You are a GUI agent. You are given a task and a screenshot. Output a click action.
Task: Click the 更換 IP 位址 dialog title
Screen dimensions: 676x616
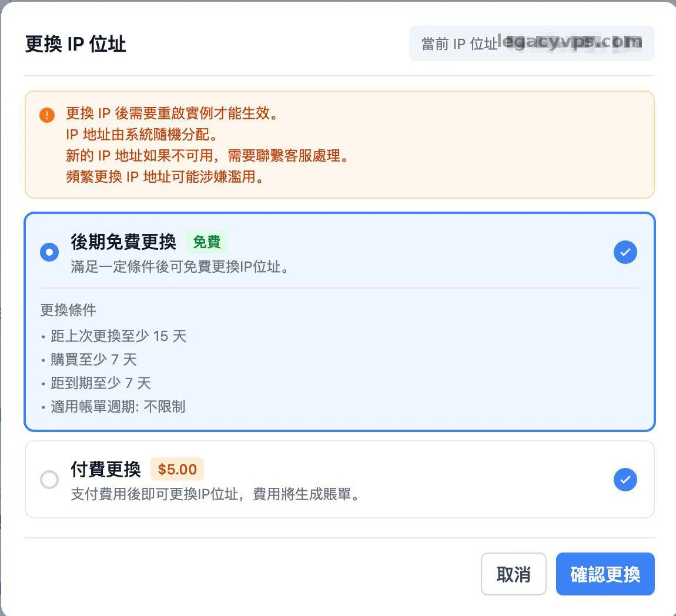coord(76,44)
